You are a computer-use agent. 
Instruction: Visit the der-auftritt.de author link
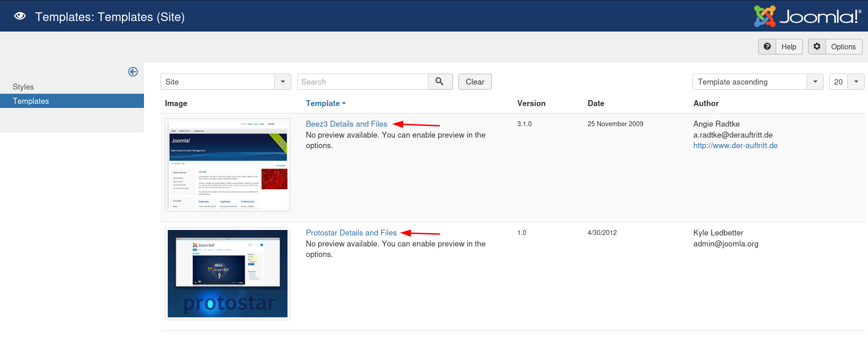(735, 145)
